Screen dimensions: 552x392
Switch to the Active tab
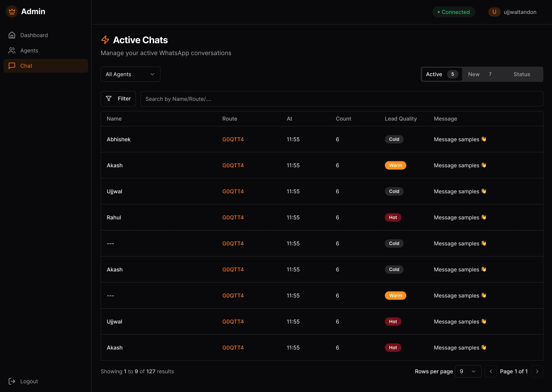[x=442, y=74]
